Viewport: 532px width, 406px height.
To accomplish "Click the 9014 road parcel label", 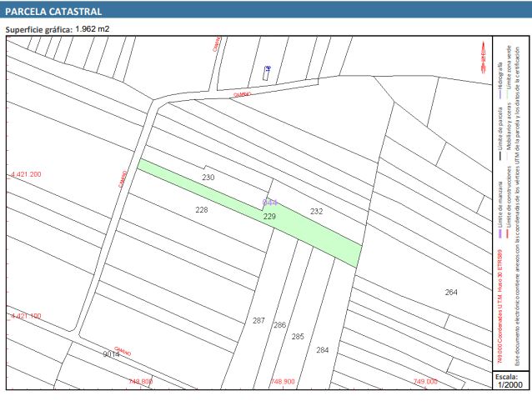I will point(111,354).
